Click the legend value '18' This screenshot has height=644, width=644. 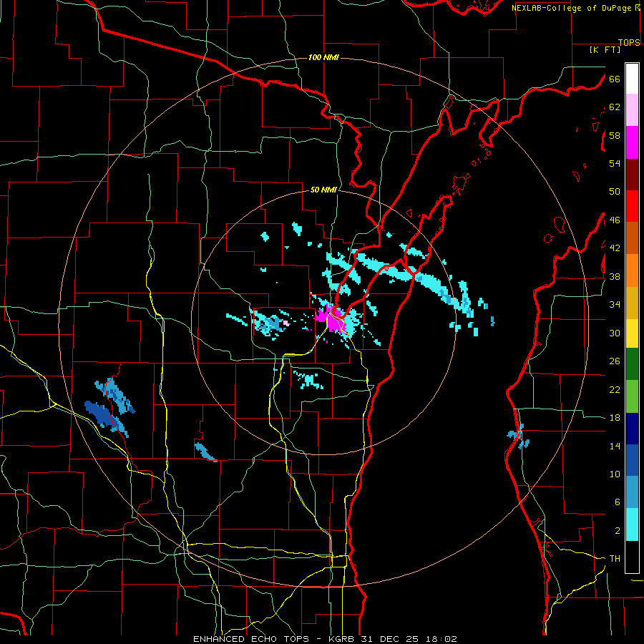pyautogui.click(x=615, y=418)
